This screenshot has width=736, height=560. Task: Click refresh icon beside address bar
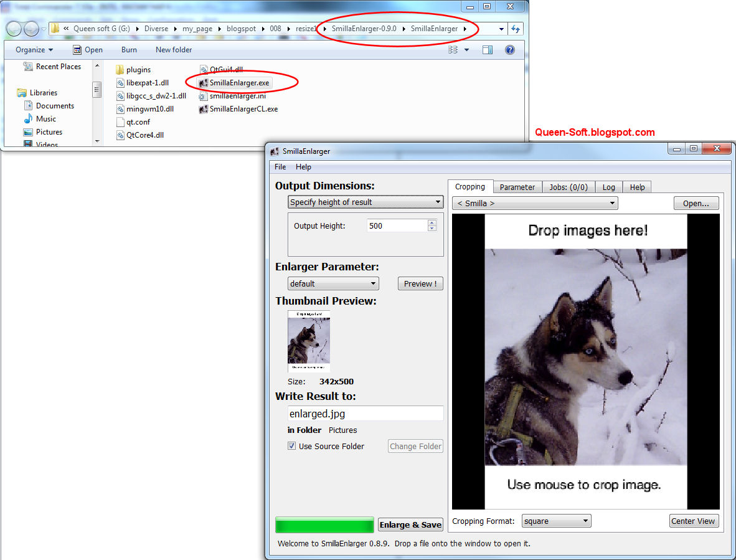pyautogui.click(x=516, y=29)
